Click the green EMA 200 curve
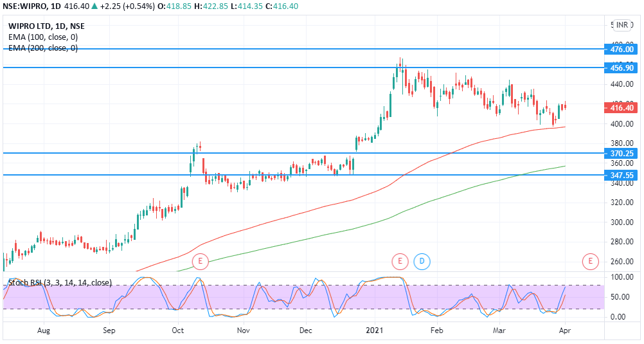The height and width of the screenshot is (344, 644). pos(321,235)
